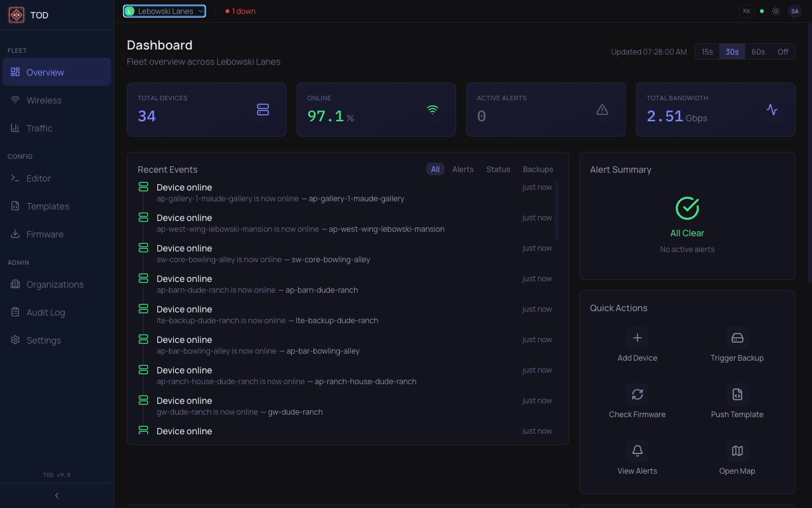Switch to the Alerts filter tab
The image size is (812, 508).
point(462,169)
